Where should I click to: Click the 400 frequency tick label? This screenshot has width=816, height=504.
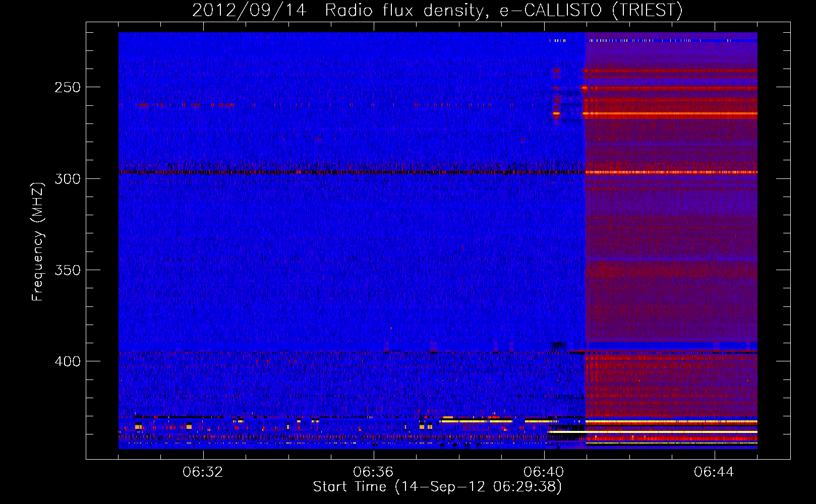(x=68, y=361)
